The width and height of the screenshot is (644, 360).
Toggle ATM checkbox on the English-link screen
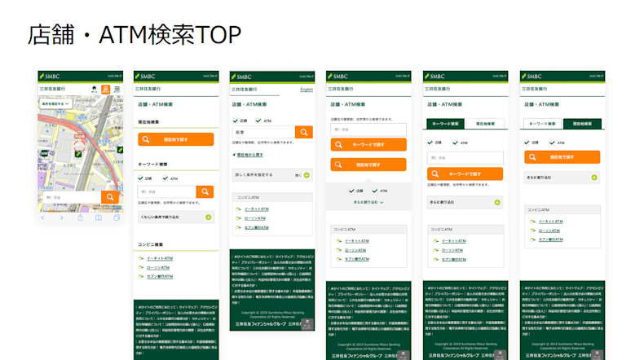[258, 121]
